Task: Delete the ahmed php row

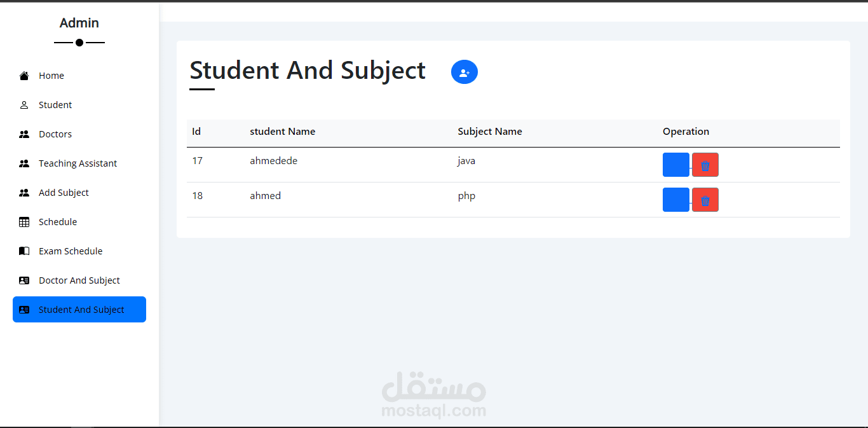Action: (x=705, y=200)
